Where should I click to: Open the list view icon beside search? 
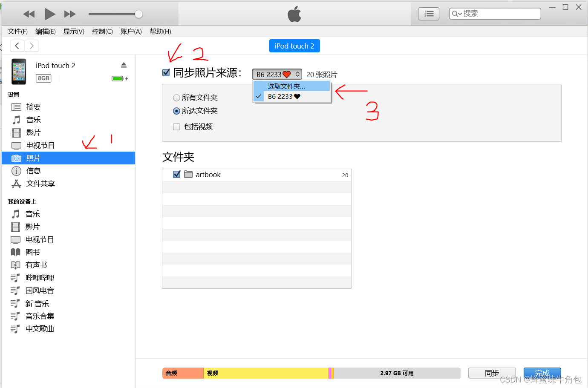[x=429, y=14]
